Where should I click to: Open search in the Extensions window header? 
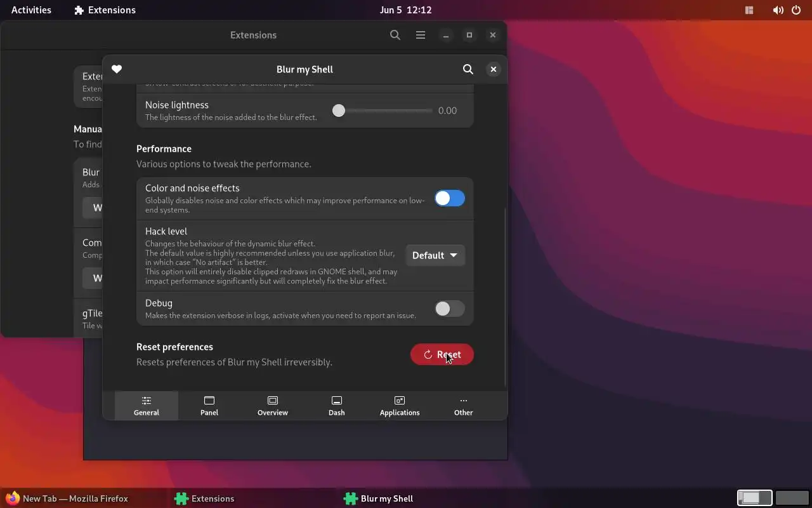[395, 35]
